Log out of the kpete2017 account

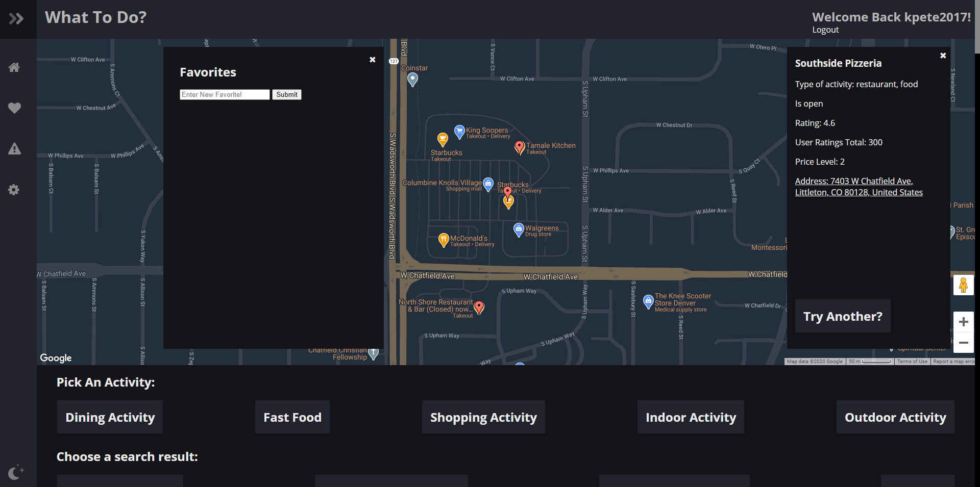click(x=825, y=30)
